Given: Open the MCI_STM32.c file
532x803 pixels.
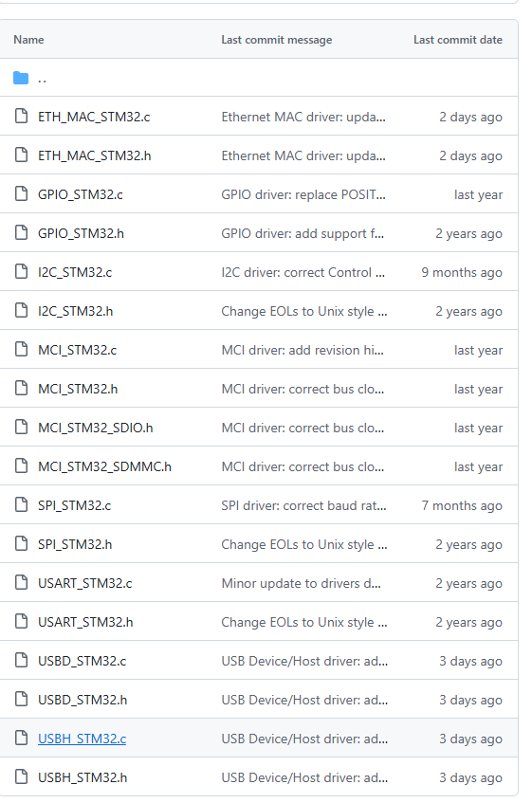Looking at the screenshot, I should click(x=78, y=350).
